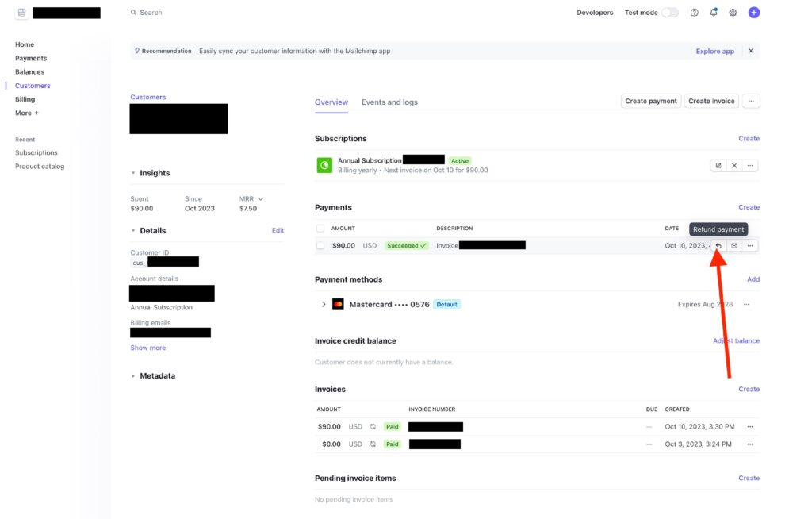Screen dimensions: 812x519
Task: Cancel the Annual Subscription with X icon
Action: 734,165
